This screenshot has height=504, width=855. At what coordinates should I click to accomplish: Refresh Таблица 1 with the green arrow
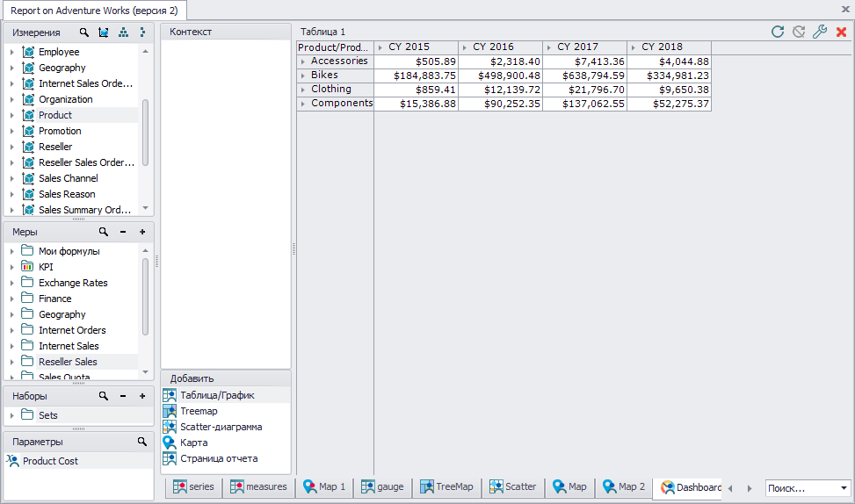779,32
